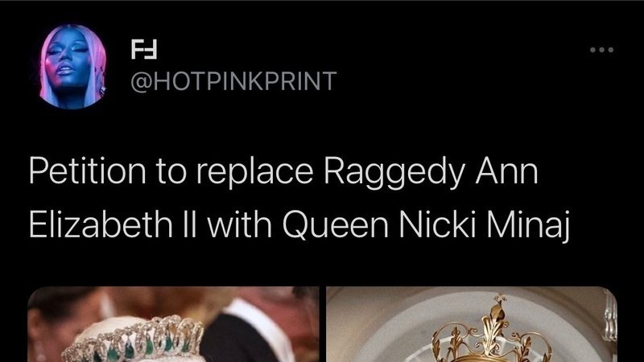Select the tweet text starting with Petition
Image resolution: width=644 pixels, height=362 pixels.
click(x=299, y=198)
